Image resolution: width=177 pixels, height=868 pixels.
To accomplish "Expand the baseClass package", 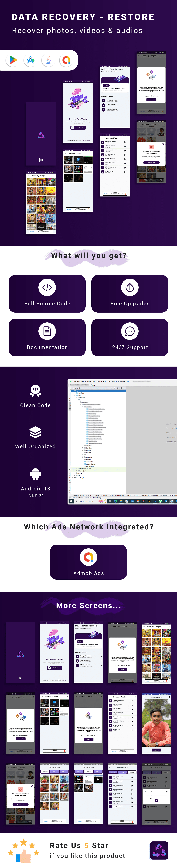I will click(83, 448).
